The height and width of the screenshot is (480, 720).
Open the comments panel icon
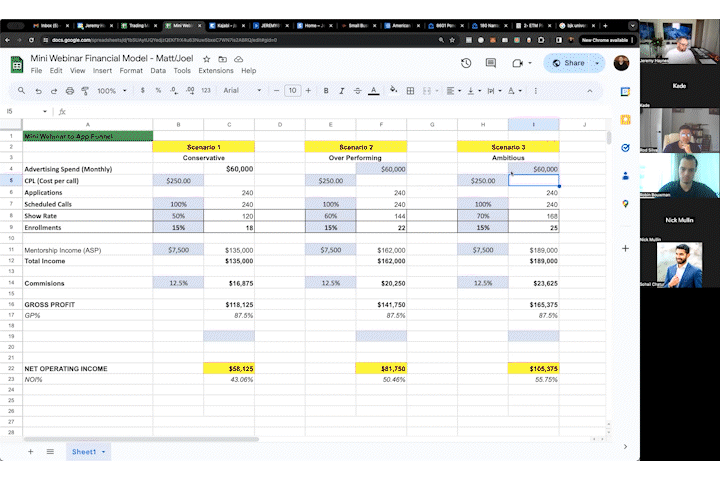tap(491, 63)
